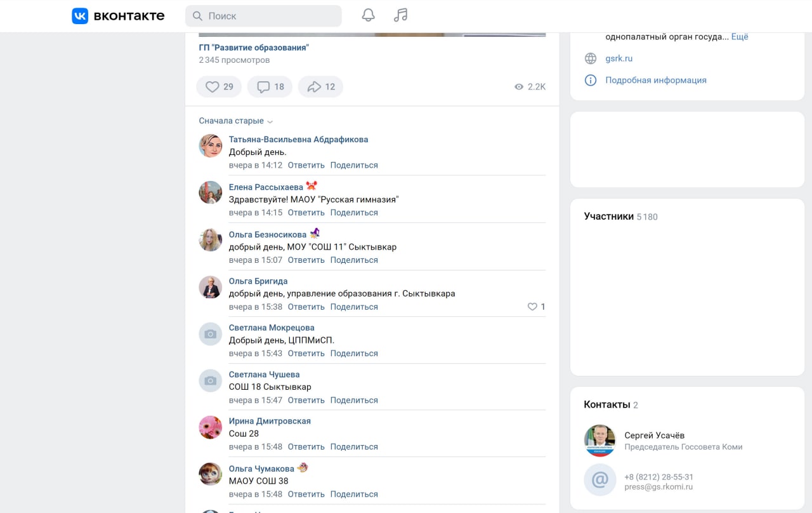812x513 pixels.
Task: Open Светлана Чушева's placeholder camera avatar
Action: [x=211, y=380]
